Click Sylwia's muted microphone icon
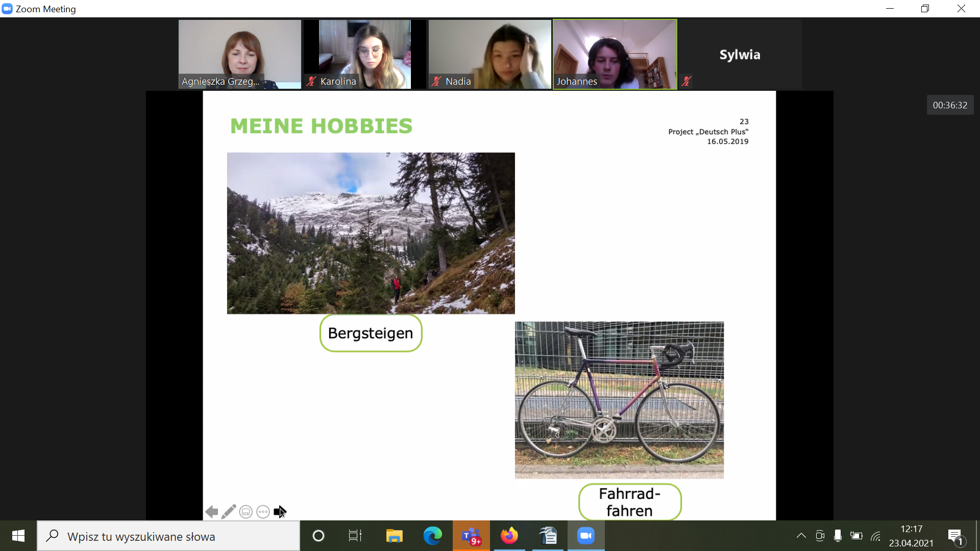Image resolution: width=980 pixels, height=551 pixels. point(687,81)
